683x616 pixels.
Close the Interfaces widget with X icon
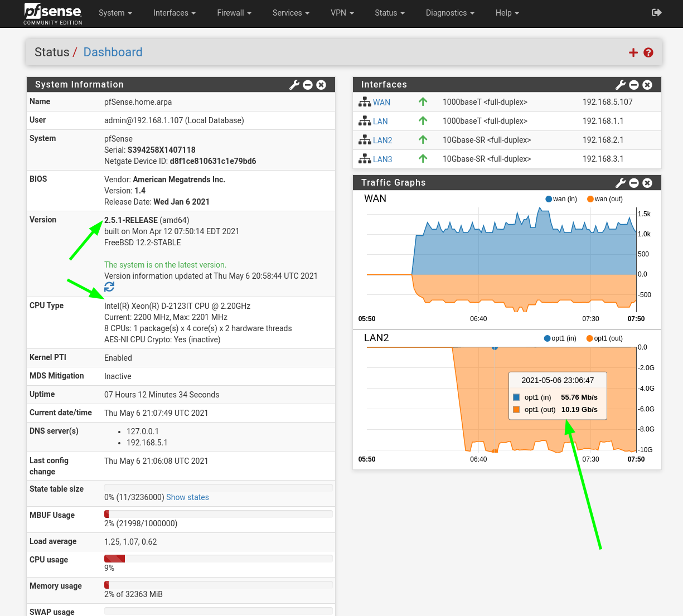pyautogui.click(x=647, y=85)
